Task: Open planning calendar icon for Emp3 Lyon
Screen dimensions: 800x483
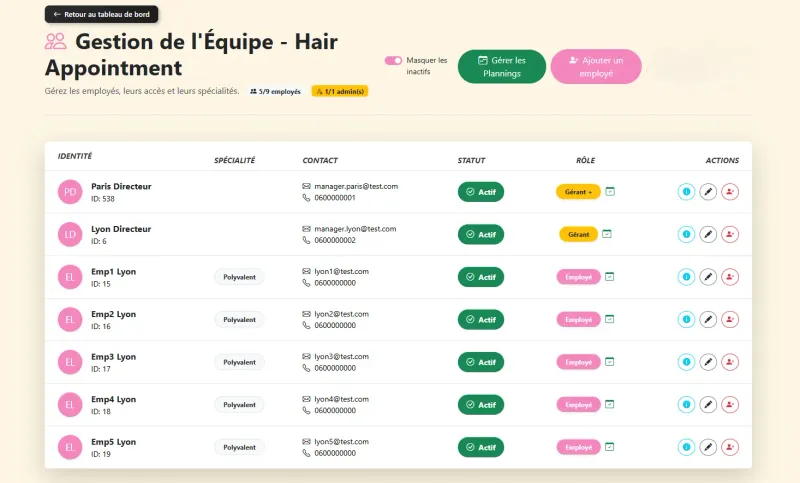Action: click(609, 362)
